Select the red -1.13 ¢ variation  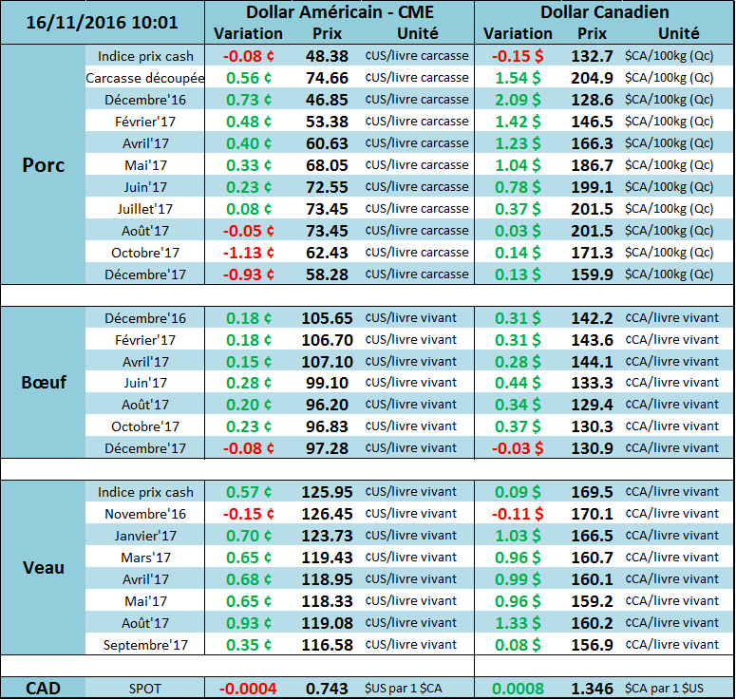click(x=248, y=253)
